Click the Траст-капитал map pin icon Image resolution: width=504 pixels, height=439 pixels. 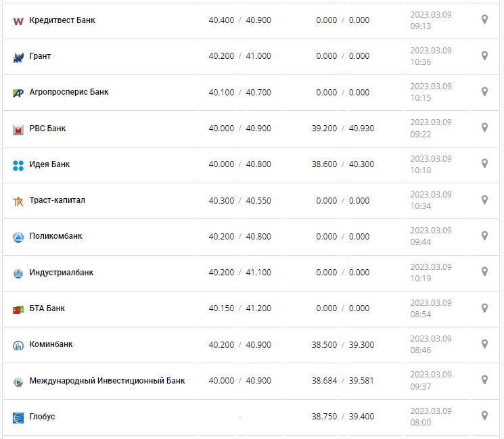pos(484,200)
